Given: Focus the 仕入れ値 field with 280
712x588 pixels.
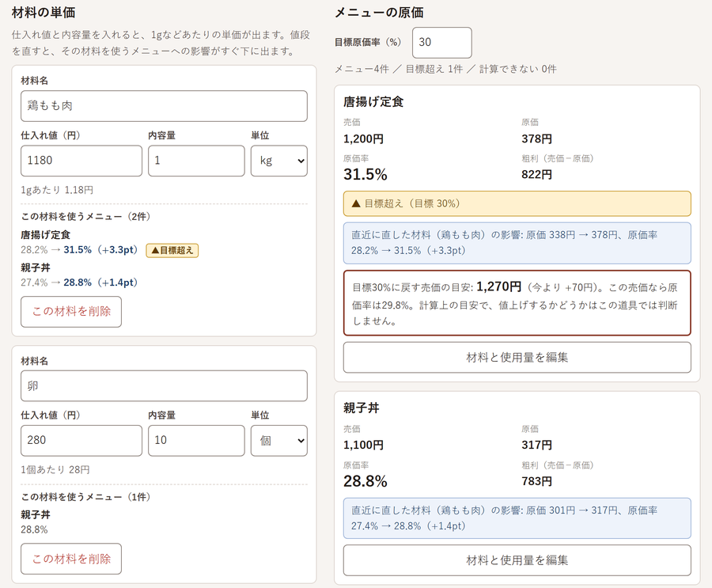Looking at the screenshot, I should pos(81,441).
